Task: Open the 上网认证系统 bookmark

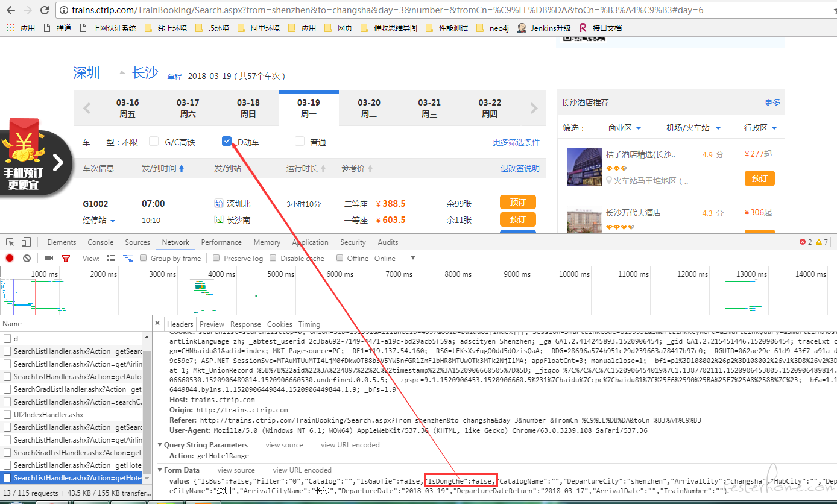Action: click(x=109, y=28)
